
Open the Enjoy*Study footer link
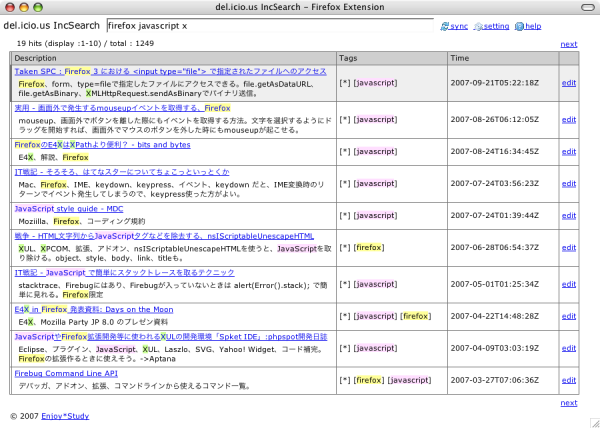(65, 416)
